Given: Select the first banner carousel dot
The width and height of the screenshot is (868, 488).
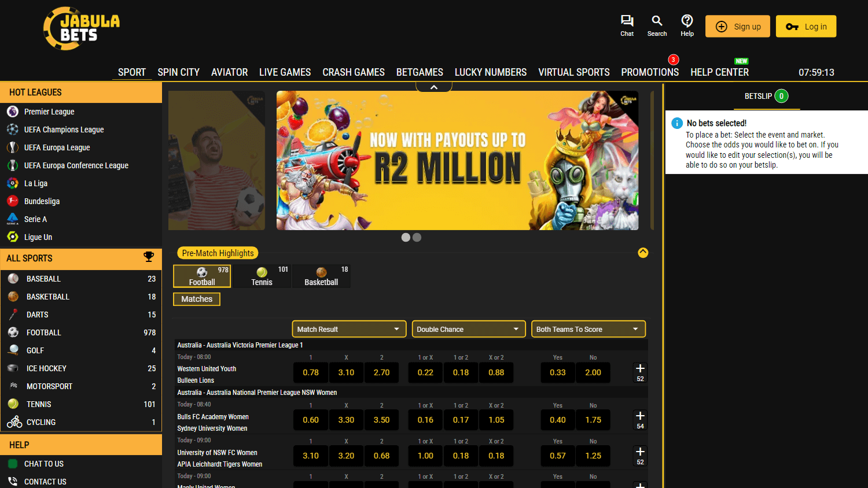Looking at the screenshot, I should (406, 238).
